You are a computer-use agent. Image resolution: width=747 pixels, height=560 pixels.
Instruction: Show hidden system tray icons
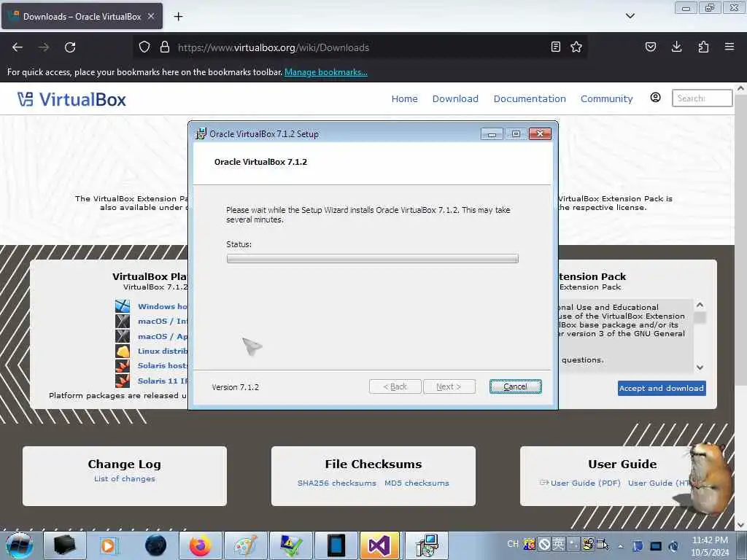[x=620, y=546]
